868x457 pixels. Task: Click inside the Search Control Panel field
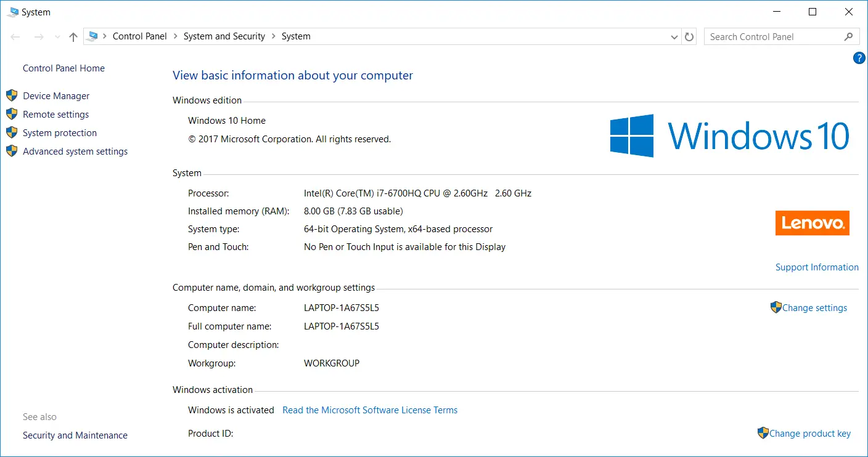coord(774,37)
